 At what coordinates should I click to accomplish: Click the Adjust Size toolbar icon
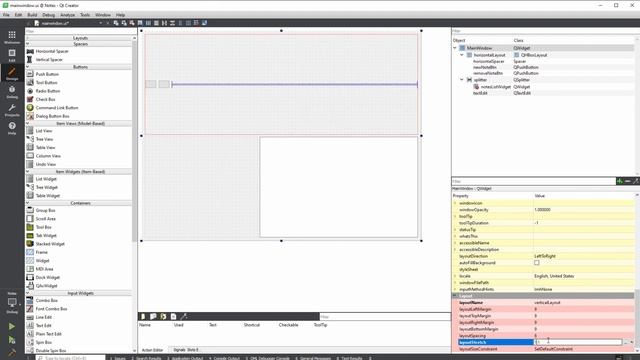[x=204, y=23]
